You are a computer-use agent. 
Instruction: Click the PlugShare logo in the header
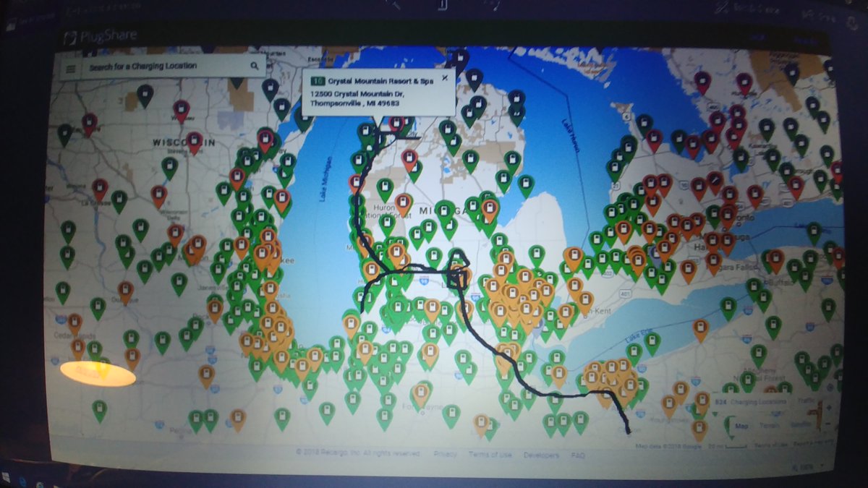pos(101,34)
